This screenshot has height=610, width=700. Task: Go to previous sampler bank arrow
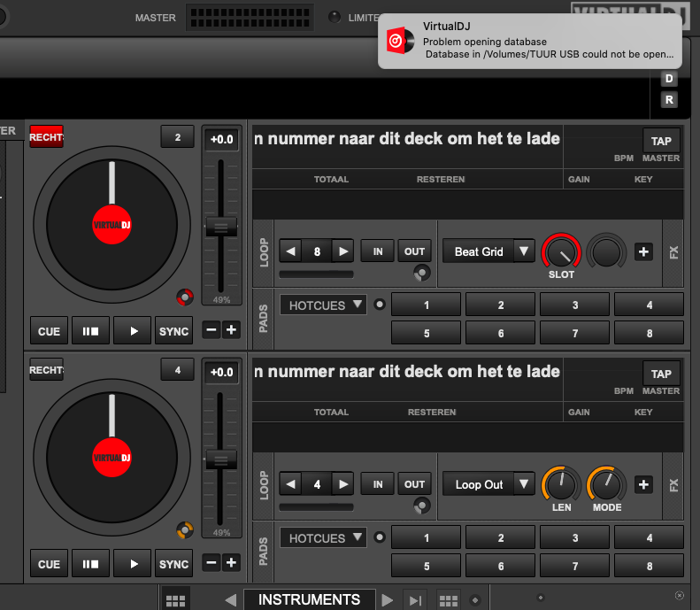tap(231, 599)
